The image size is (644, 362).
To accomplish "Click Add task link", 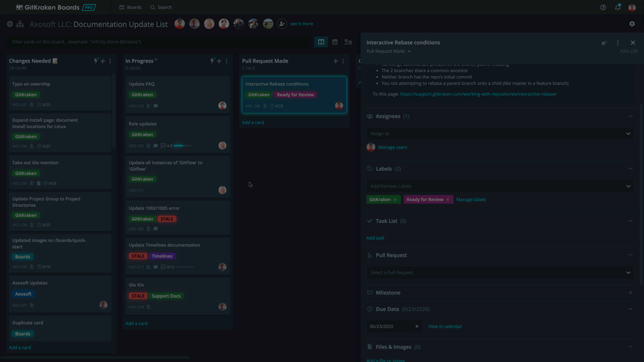I will pos(375,238).
